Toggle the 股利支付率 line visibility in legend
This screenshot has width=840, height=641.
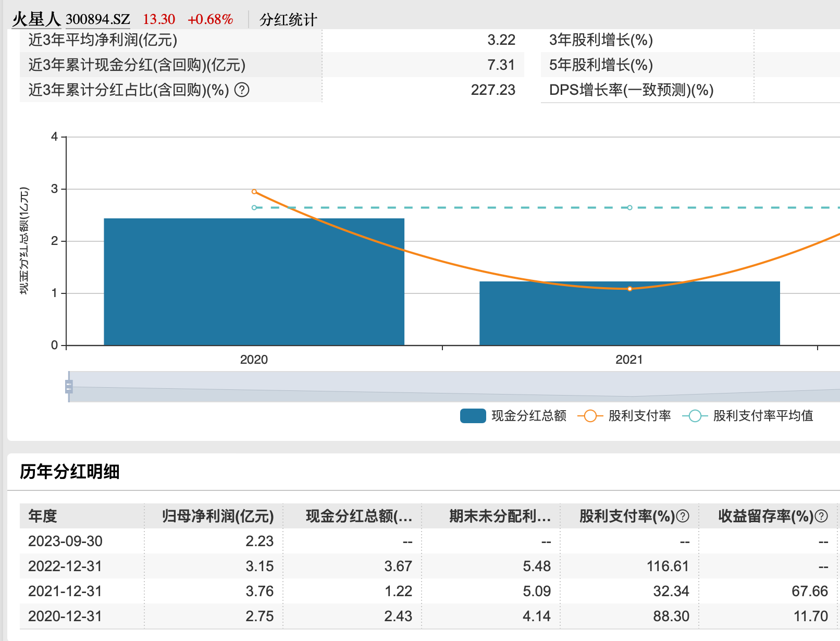[638, 416]
